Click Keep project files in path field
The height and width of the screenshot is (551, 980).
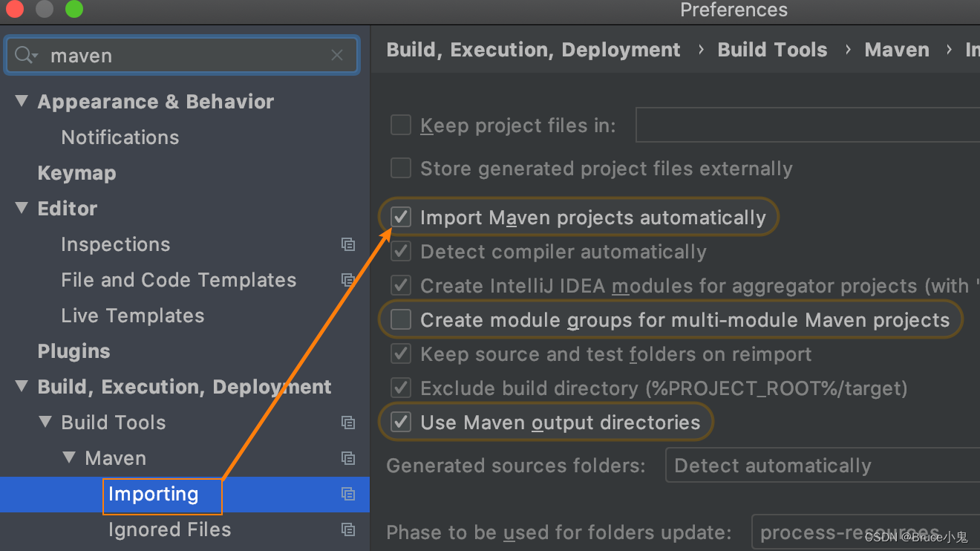(808, 125)
